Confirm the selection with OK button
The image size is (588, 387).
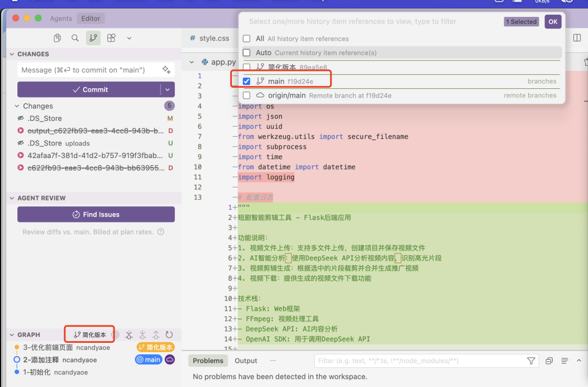pos(553,22)
